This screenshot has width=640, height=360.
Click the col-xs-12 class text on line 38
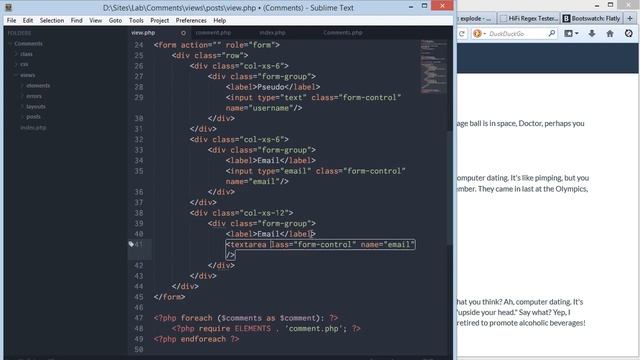click(266, 213)
